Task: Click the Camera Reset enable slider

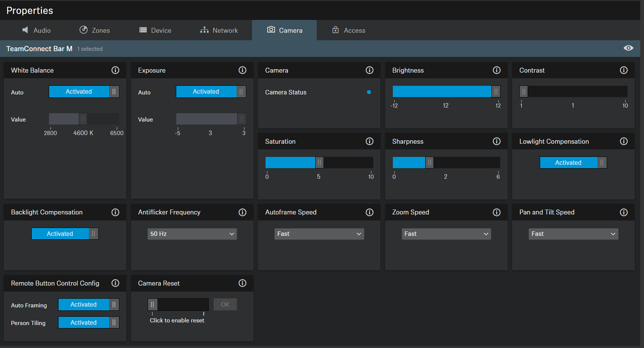Action: point(178,304)
